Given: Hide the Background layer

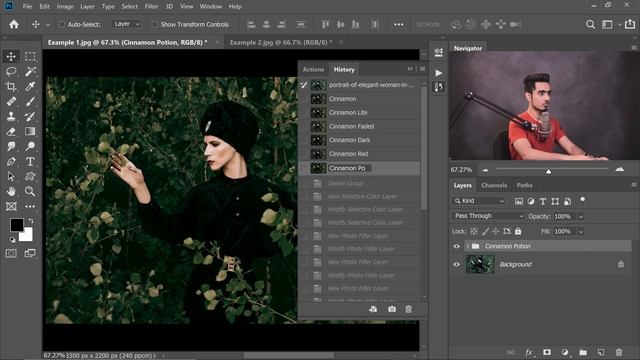Looking at the screenshot, I should pos(456,264).
